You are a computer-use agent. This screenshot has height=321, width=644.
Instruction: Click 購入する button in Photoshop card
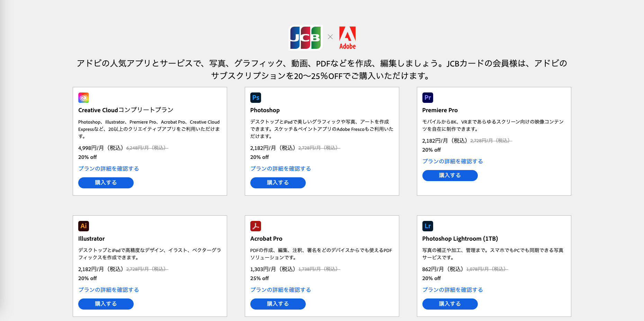coord(278,183)
